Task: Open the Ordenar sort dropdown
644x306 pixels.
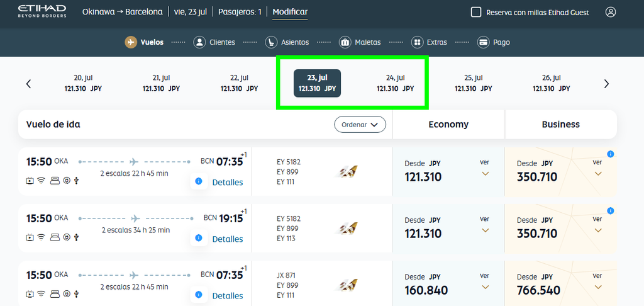Action: [360, 125]
